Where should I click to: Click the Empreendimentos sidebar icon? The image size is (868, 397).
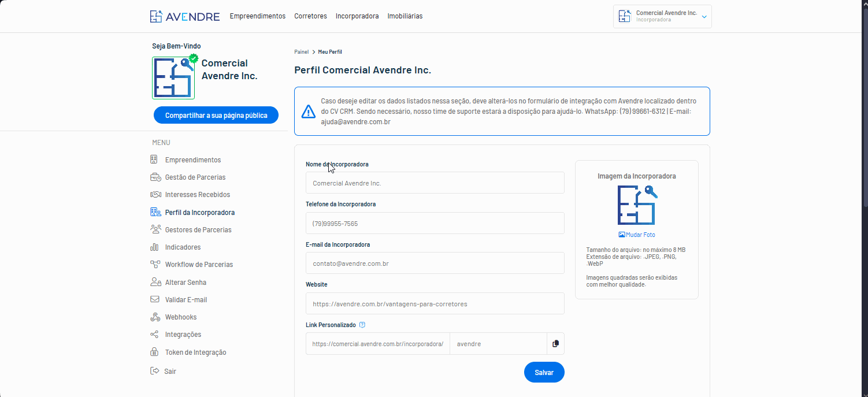coord(154,159)
